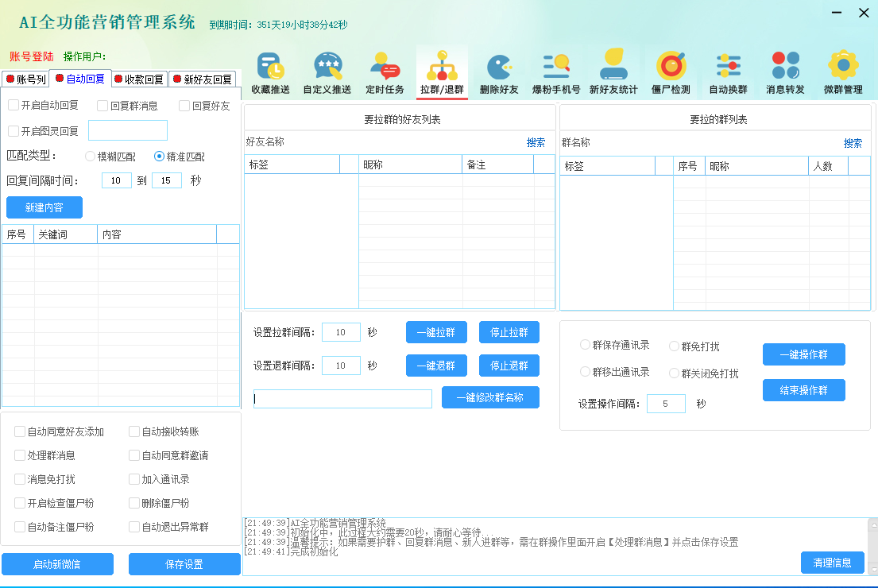This screenshot has height=588, width=878.
Task: Focus the 设置操作间隔 seconds field
Action: pos(666,403)
